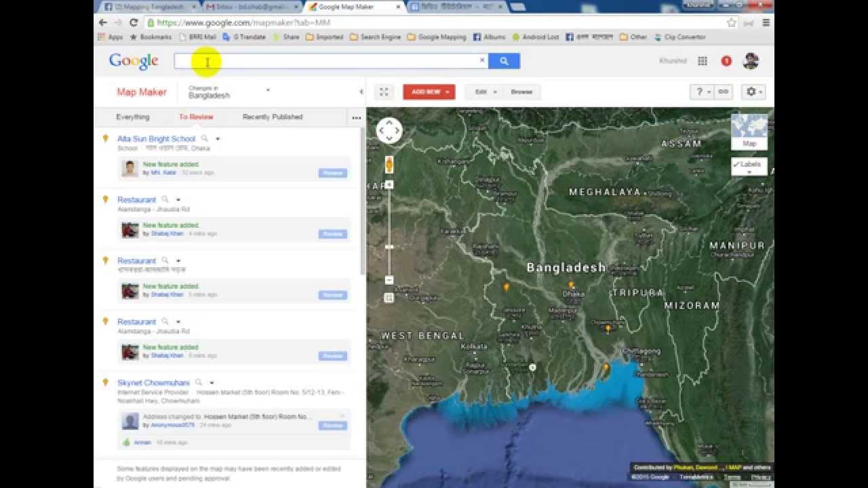Open the Anonymous9576 user profile
The width and height of the screenshot is (868, 488).
click(x=172, y=426)
